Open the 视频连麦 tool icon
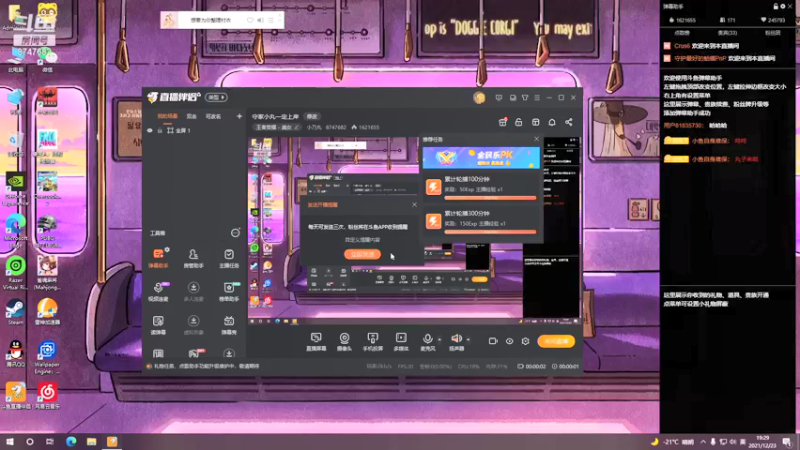The height and width of the screenshot is (450, 800). (x=158, y=291)
